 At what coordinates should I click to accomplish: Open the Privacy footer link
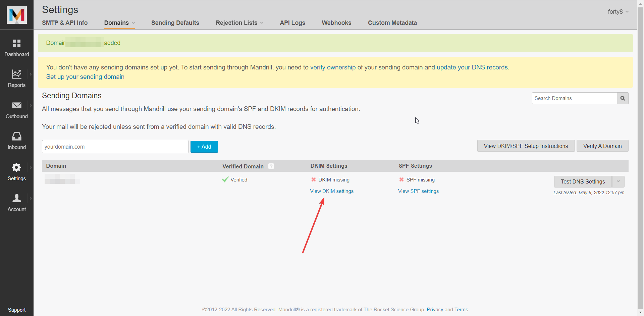tap(435, 310)
